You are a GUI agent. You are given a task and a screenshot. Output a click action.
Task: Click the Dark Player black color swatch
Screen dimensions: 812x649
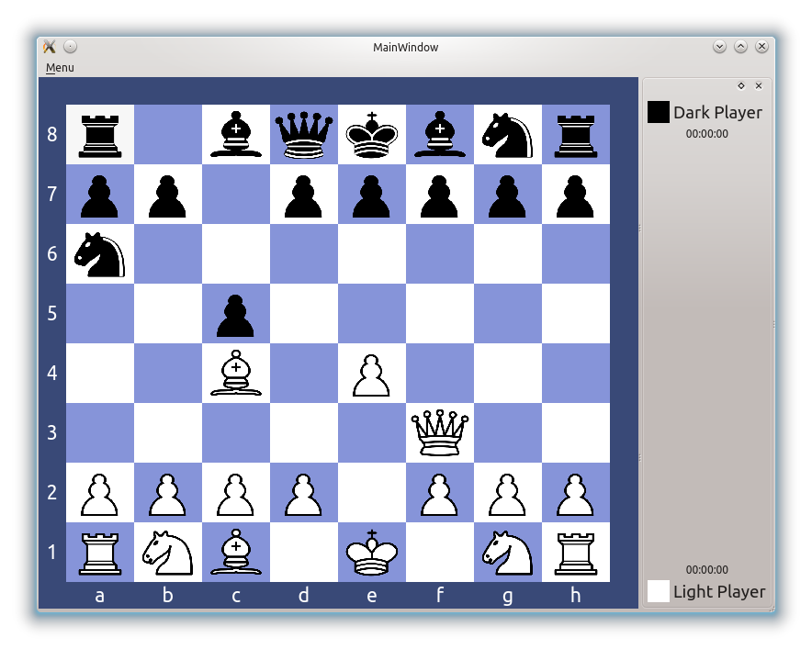659,112
